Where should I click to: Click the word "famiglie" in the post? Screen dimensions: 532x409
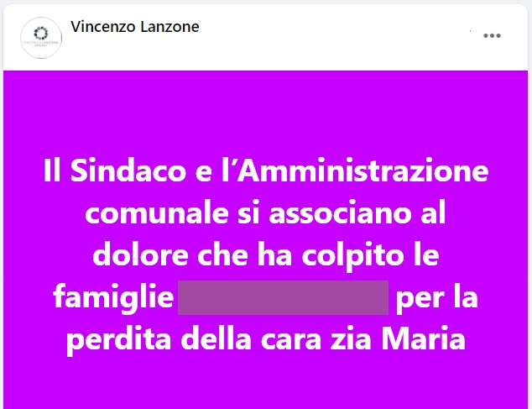click(x=113, y=297)
